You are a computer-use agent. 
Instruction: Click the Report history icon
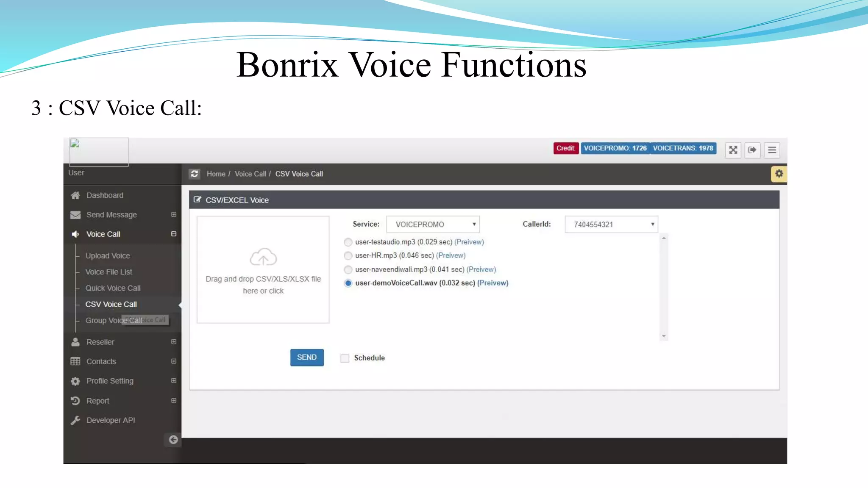(75, 401)
